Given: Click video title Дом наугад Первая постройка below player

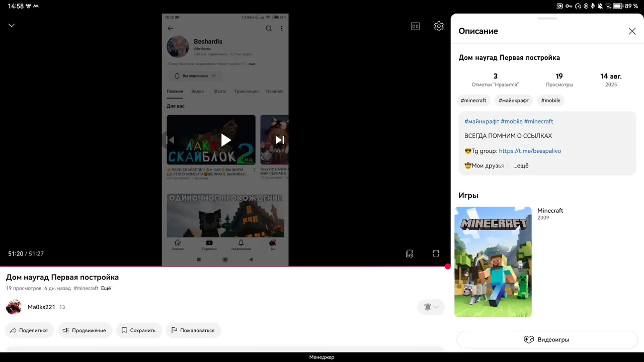Looking at the screenshot, I should click(x=62, y=277).
